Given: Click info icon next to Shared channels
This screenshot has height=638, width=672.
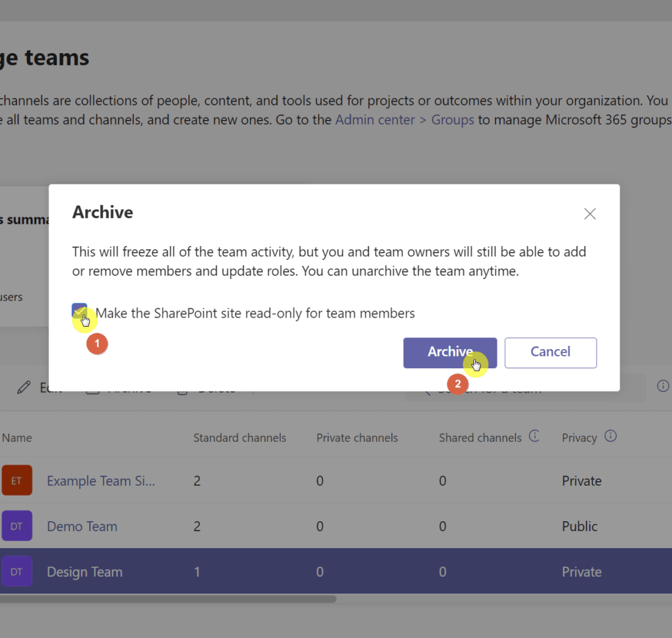Looking at the screenshot, I should (x=534, y=436).
